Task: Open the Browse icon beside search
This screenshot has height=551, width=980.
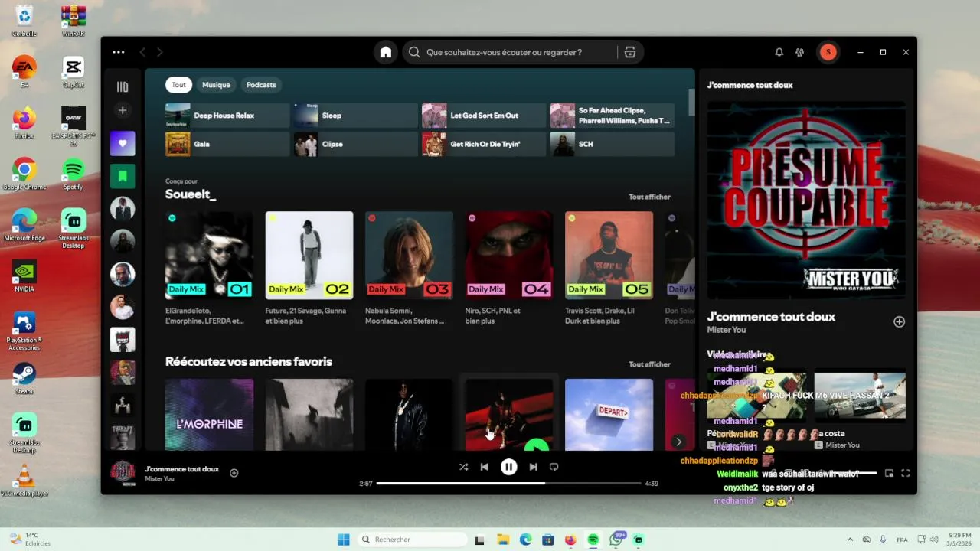Action: tap(630, 52)
